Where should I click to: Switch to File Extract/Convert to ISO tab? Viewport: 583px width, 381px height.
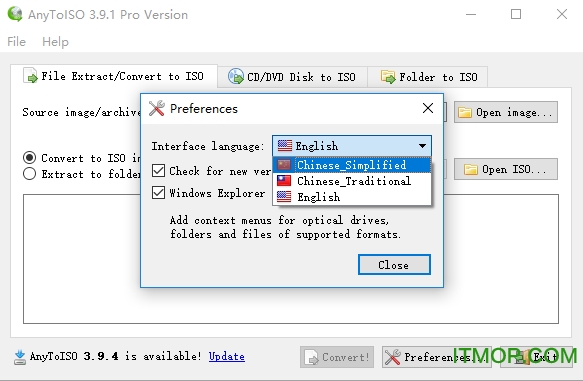(x=114, y=76)
